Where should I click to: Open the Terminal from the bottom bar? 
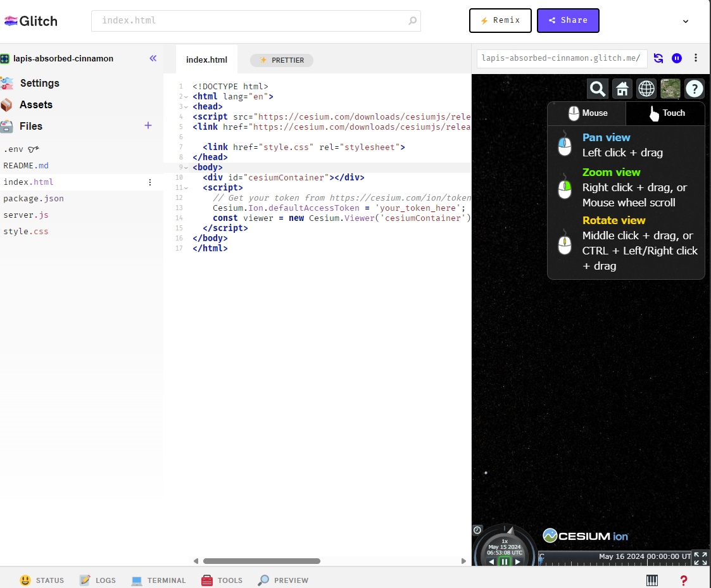[158, 580]
